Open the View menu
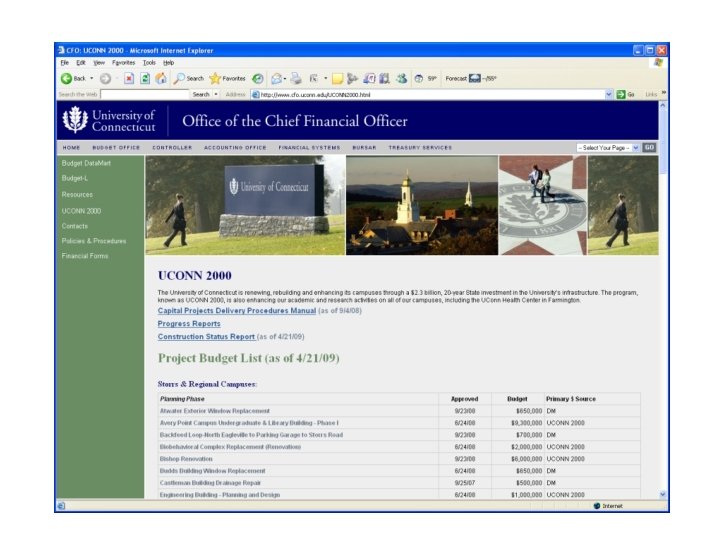 click(99, 63)
